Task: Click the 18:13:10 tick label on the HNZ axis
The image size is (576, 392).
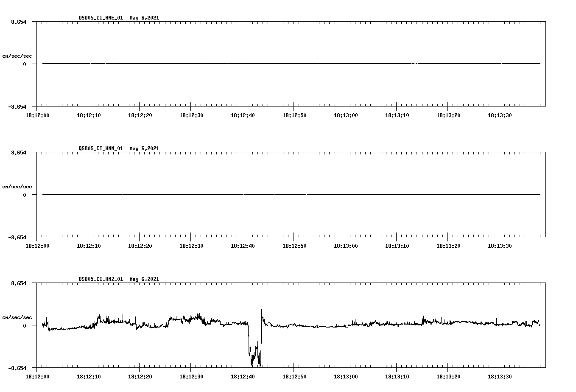Action: coord(397,376)
